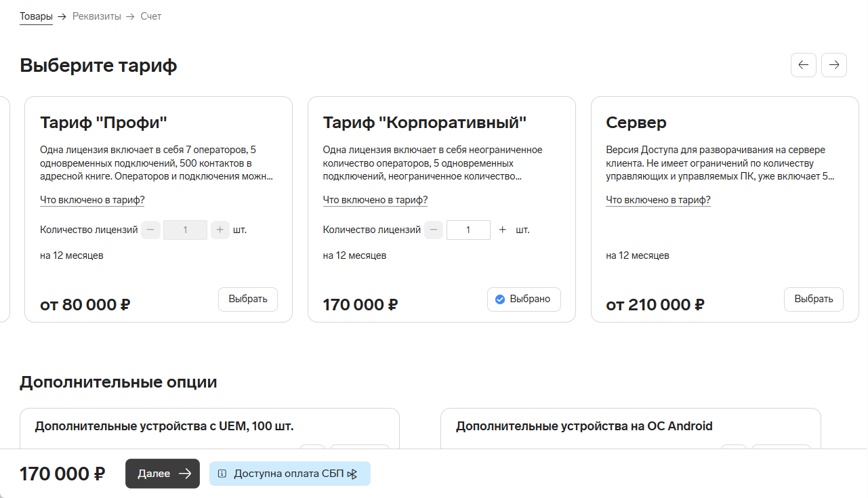Click the СБП payment info icon
The height and width of the screenshot is (498, 868).
click(222, 474)
